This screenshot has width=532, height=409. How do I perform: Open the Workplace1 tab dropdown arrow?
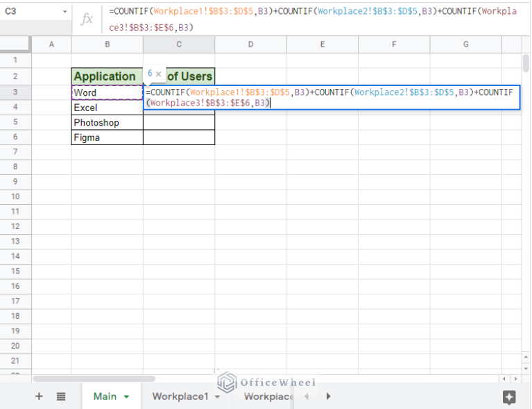pos(218,397)
